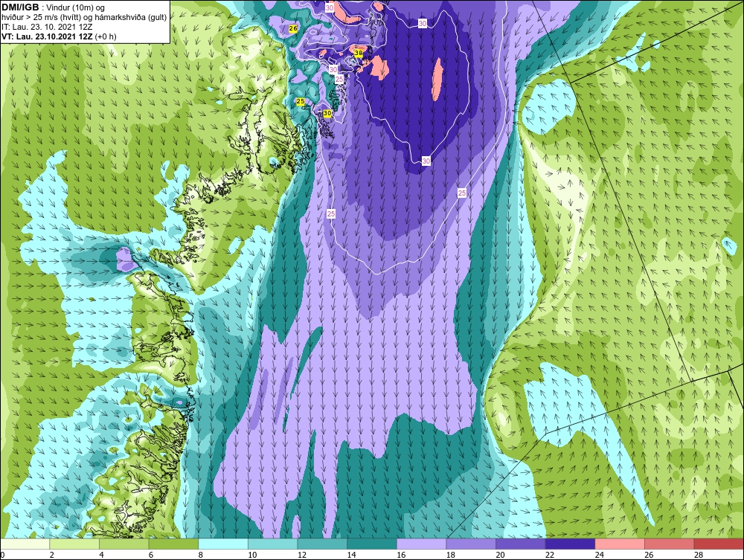Click the yellow '25' gust label
This screenshot has height=560, width=744.
(301, 101)
